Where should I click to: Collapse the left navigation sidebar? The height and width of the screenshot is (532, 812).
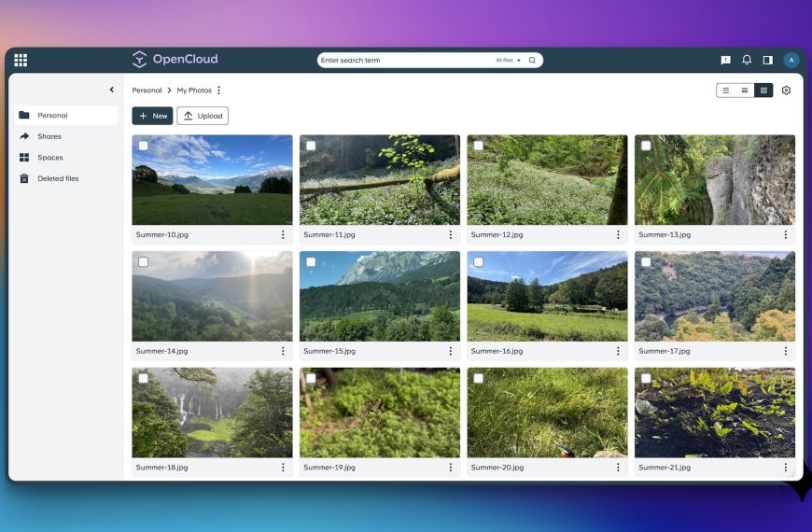112,90
